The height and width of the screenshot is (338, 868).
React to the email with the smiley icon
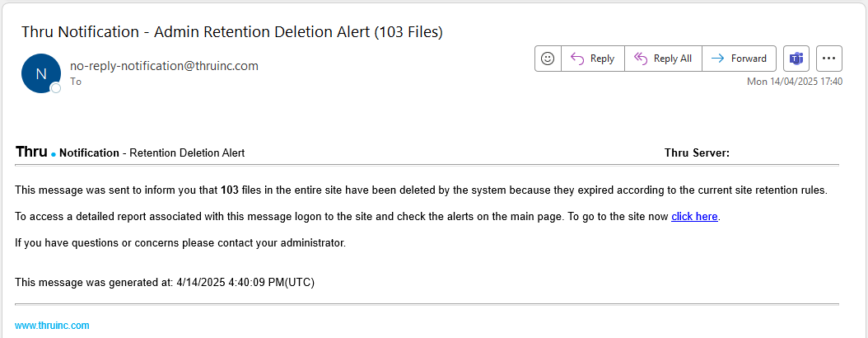click(548, 59)
